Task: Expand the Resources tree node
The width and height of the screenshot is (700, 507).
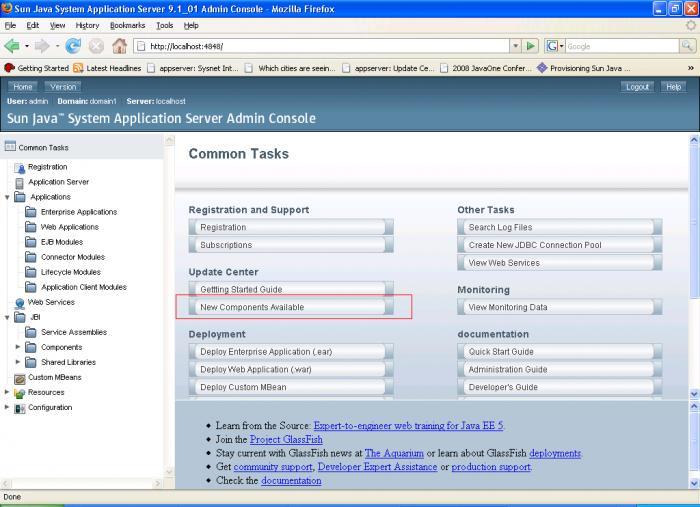Action: 8,392
